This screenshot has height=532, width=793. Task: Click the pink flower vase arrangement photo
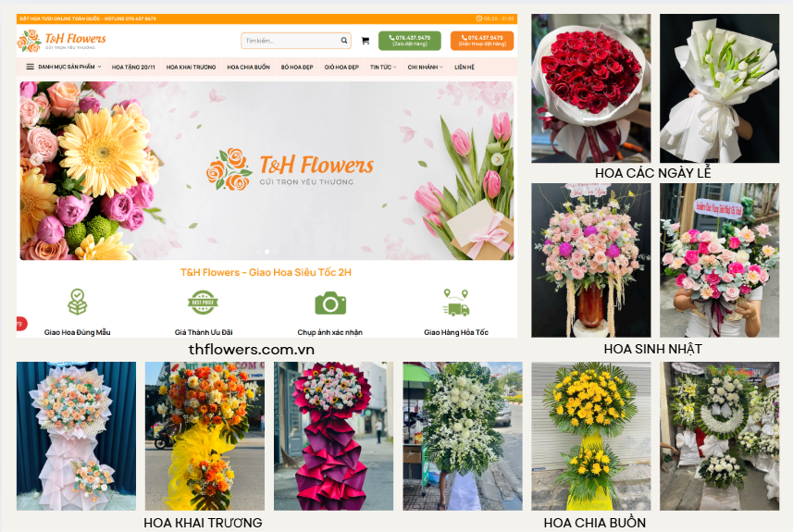tap(590, 260)
